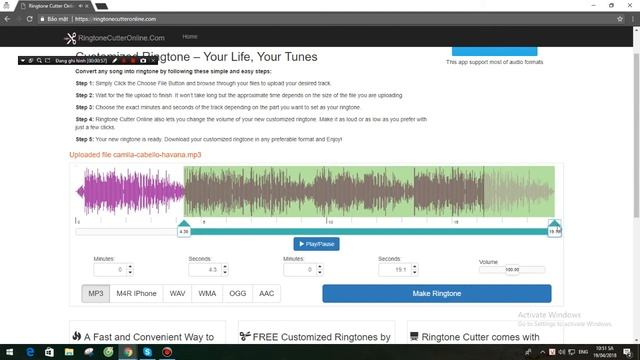Image resolution: width=640 pixels, height=360 pixels.
Task: Reload the ringtone cutter page
Action: click(29, 19)
